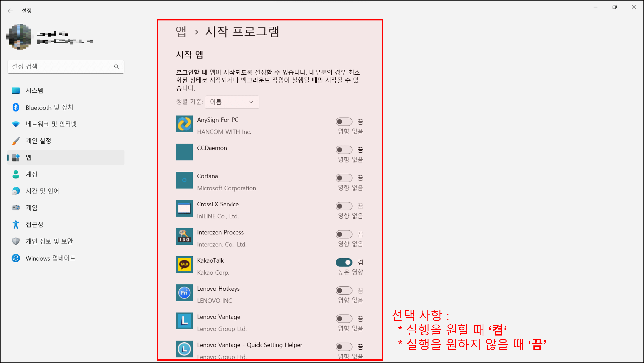Viewport: 644px width, 363px height.
Task: Click the search magnifier icon
Action: 116,67
